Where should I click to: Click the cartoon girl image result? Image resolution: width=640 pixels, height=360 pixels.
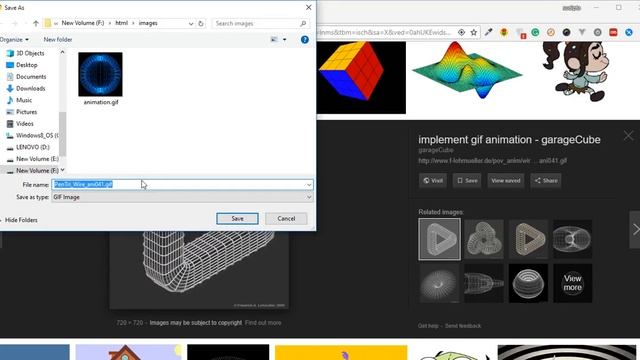click(x=575, y=71)
